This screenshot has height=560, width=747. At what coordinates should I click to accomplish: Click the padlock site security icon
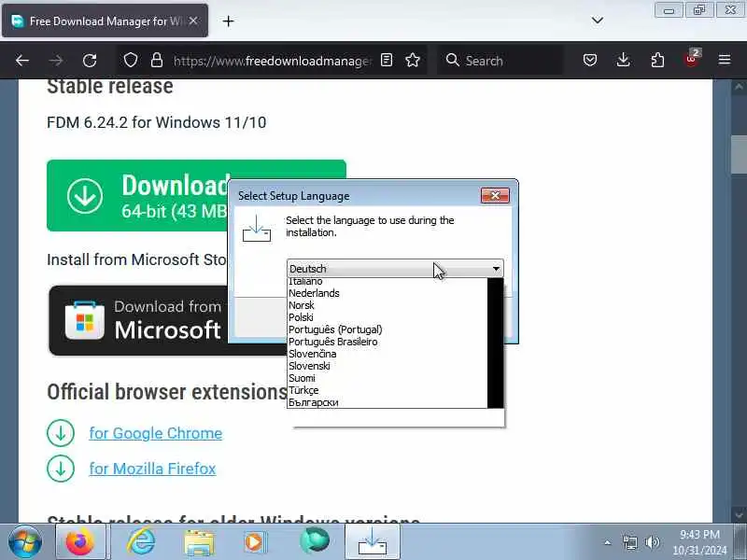click(x=157, y=61)
